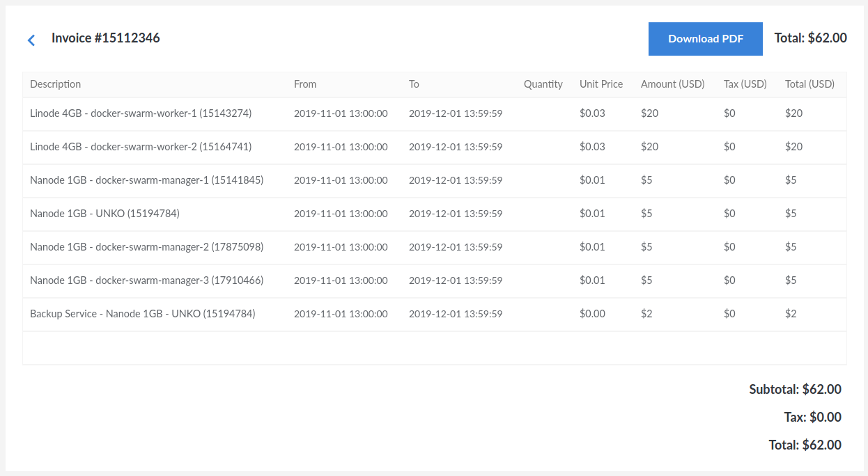Select $0.03 unit price for docker-swarm-worker-1
This screenshot has width=868, height=476.
(x=592, y=113)
